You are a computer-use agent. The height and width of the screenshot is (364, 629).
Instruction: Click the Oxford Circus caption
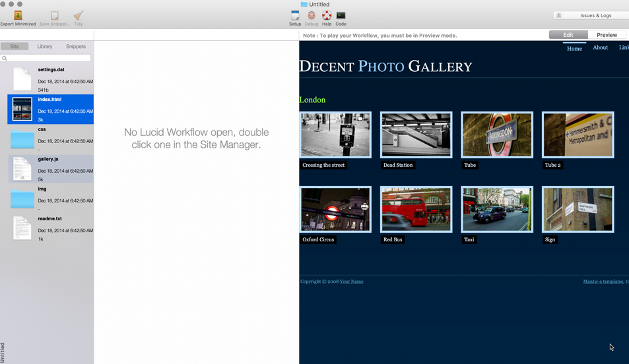point(318,240)
